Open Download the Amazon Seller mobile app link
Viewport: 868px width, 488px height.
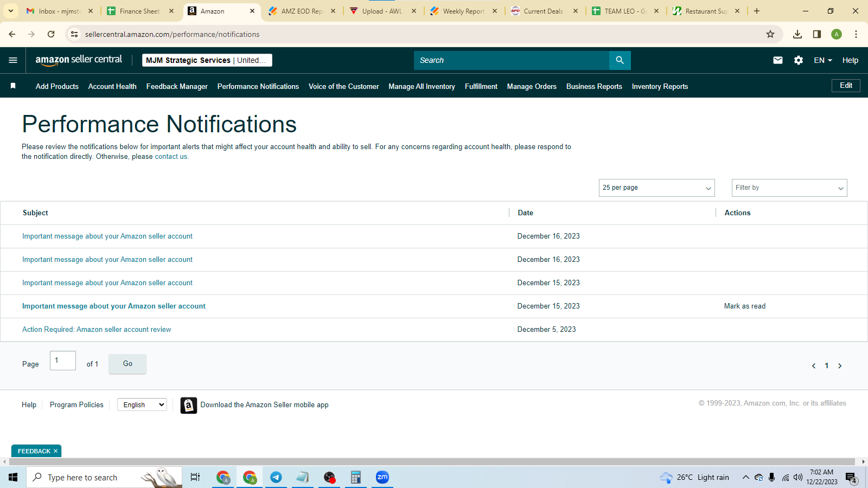pos(264,405)
